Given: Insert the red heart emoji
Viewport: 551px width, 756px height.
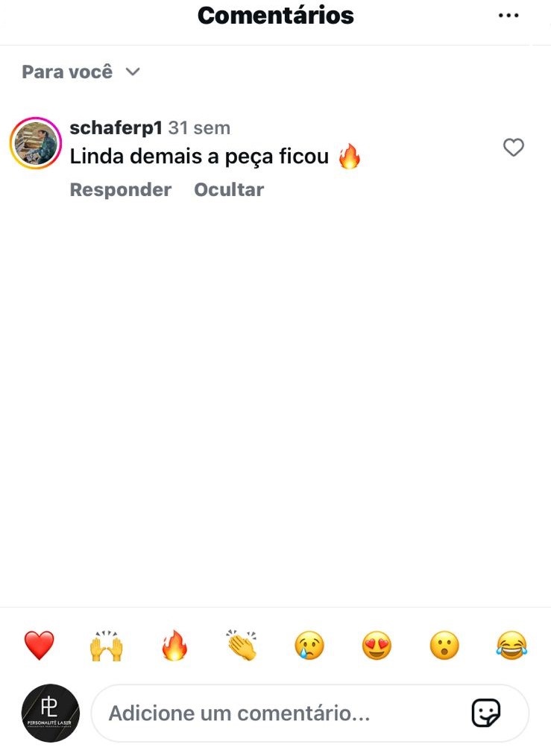Looking at the screenshot, I should pyautogui.click(x=39, y=645).
